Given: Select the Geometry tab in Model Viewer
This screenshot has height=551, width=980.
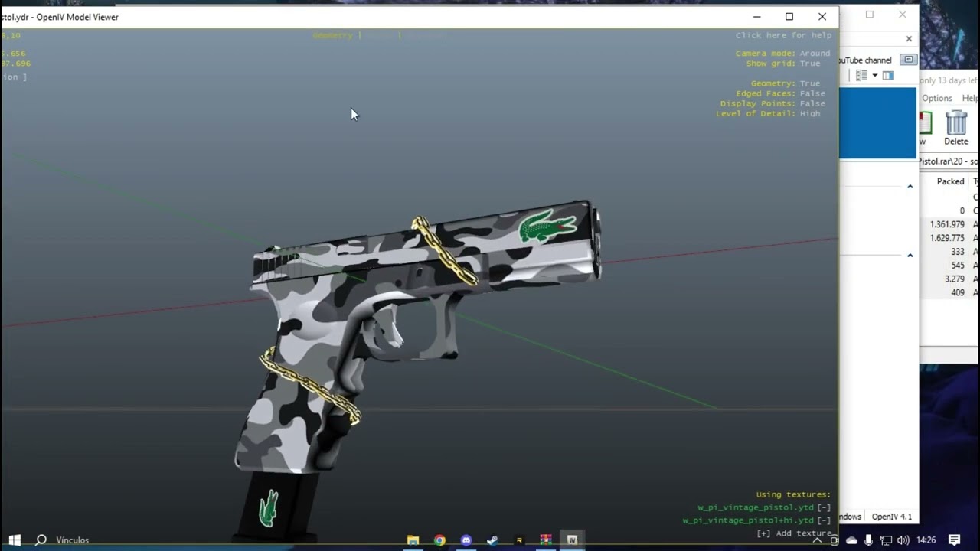Looking at the screenshot, I should point(333,35).
